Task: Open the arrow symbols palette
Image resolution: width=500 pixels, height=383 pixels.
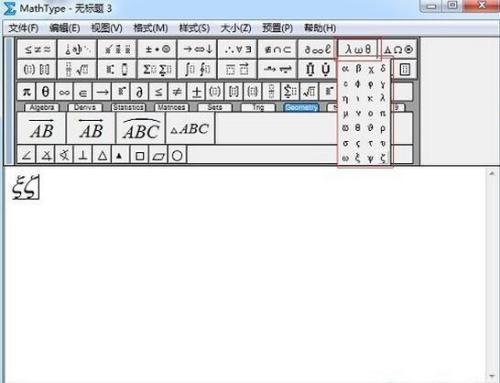Action: point(198,50)
